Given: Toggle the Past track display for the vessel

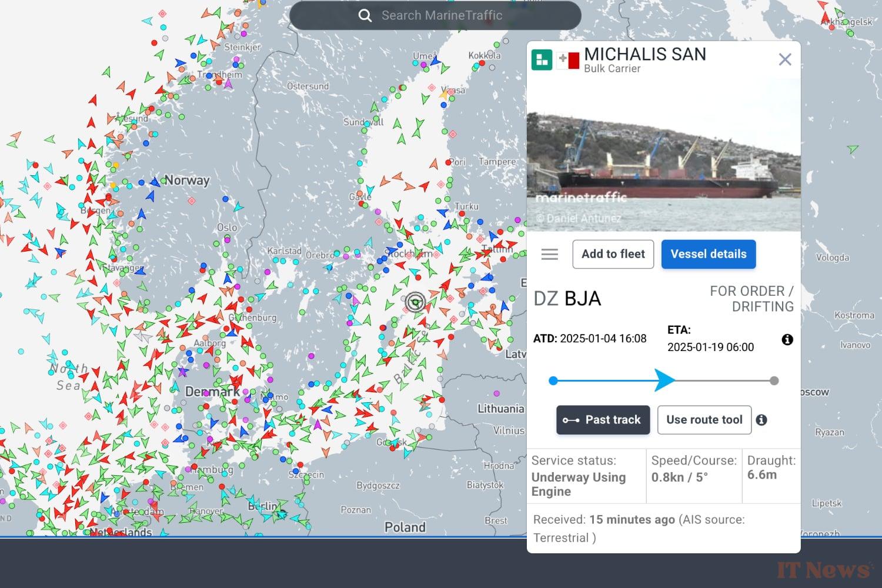Looking at the screenshot, I should 603,420.
